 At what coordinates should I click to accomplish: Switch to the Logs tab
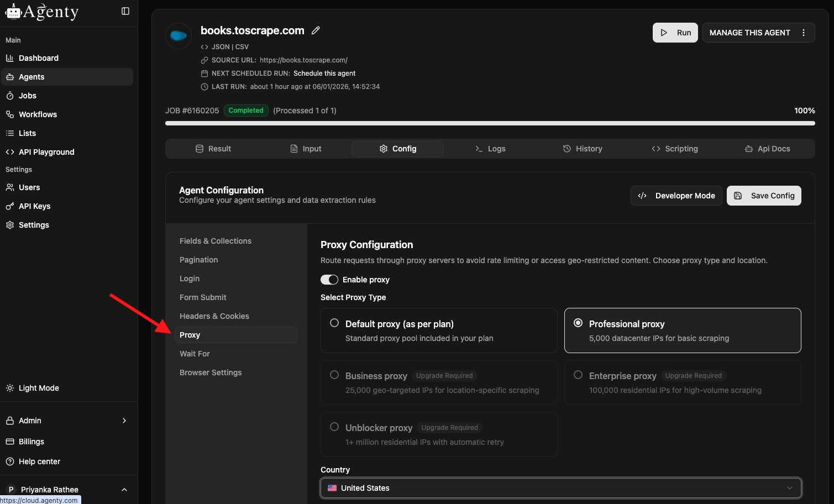[490, 149]
